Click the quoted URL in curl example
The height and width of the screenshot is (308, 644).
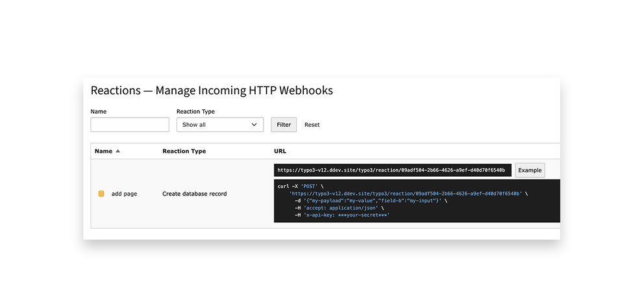[406, 193]
